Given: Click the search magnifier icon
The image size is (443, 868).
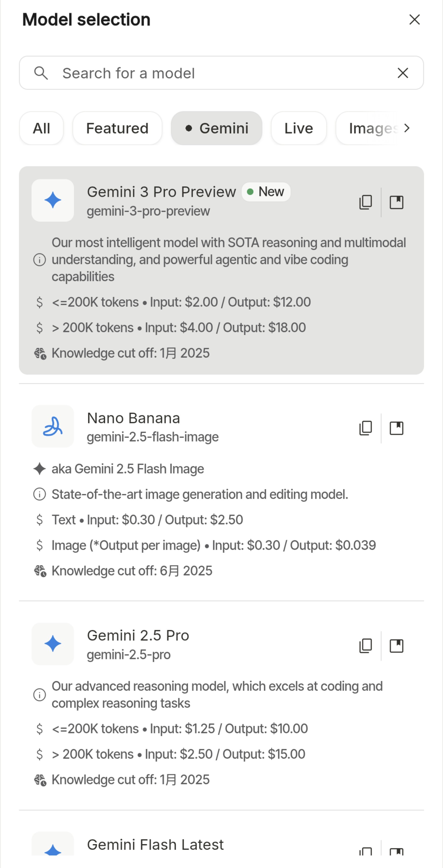Looking at the screenshot, I should (41, 73).
